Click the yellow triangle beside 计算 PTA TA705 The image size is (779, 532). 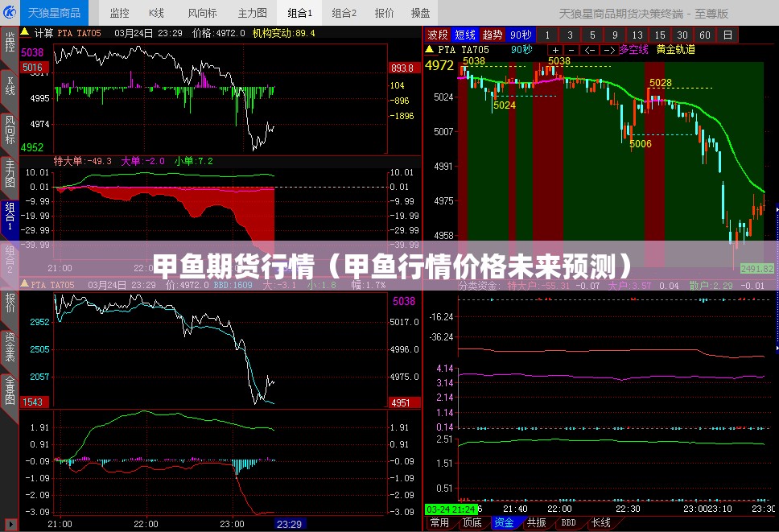(x=24, y=32)
